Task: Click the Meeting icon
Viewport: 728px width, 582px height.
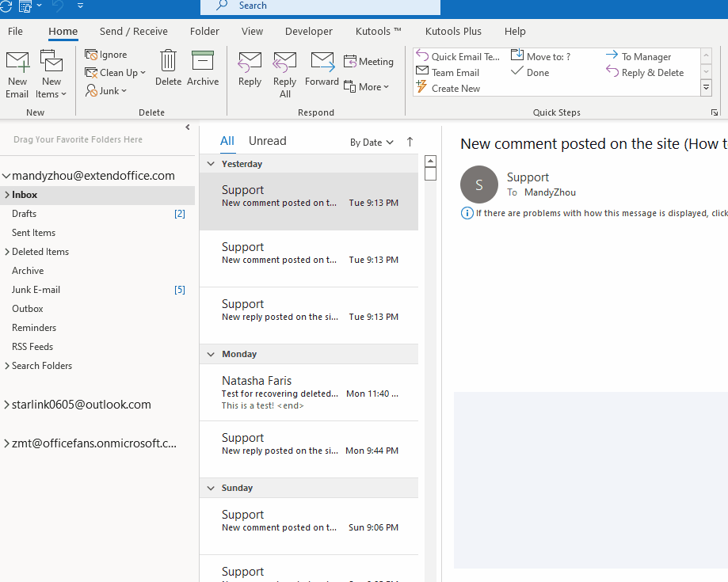Action: pos(369,60)
